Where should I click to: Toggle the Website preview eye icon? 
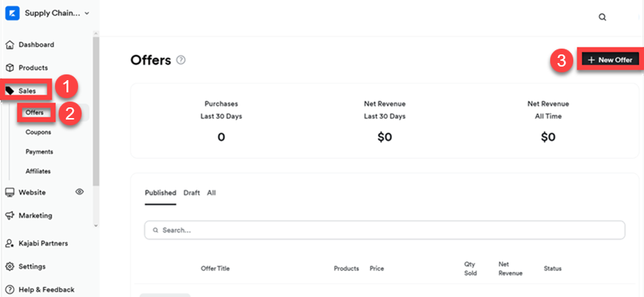coord(79,192)
